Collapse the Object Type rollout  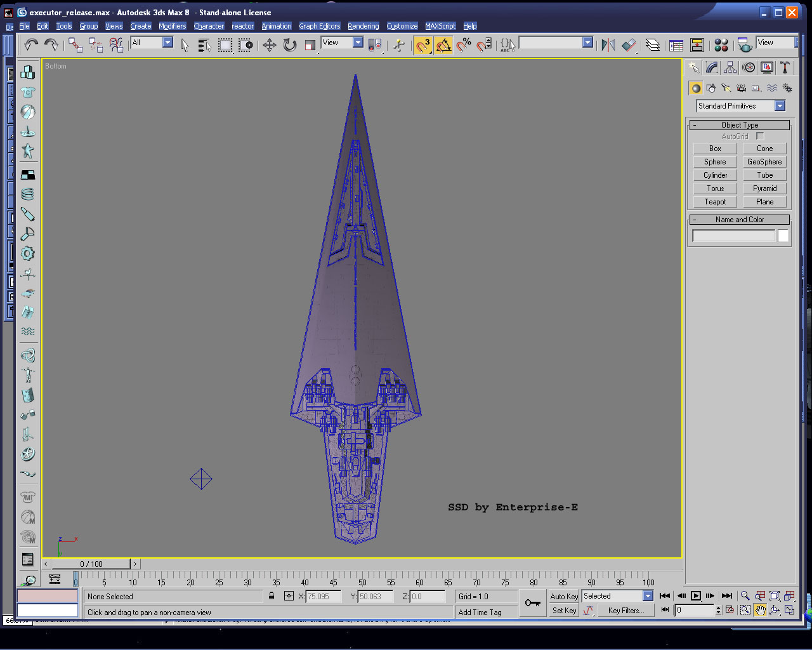point(740,125)
